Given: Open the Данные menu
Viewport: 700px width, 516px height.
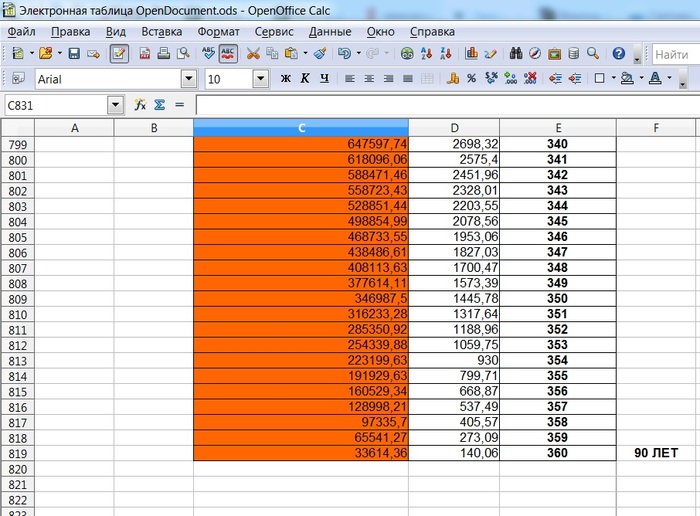Looking at the screenshot, I should 329,31.
